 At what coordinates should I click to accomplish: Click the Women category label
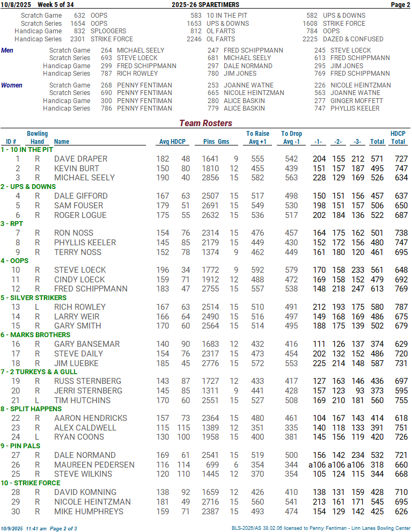coord(12,85)
